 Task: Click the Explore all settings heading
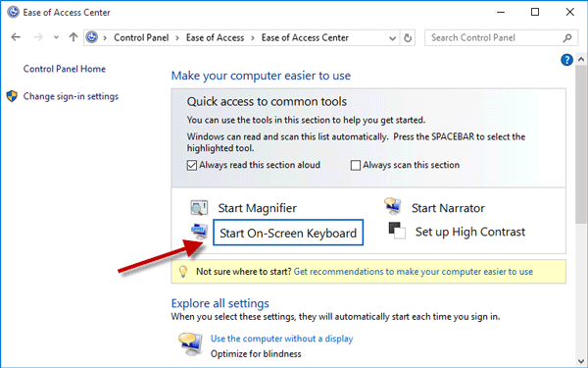(220, 303)
